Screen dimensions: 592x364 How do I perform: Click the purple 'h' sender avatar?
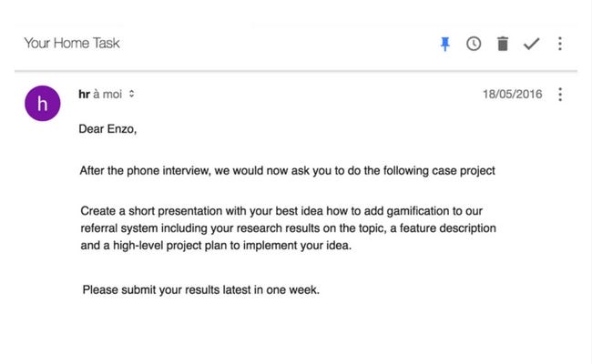[x=42, y=104]
